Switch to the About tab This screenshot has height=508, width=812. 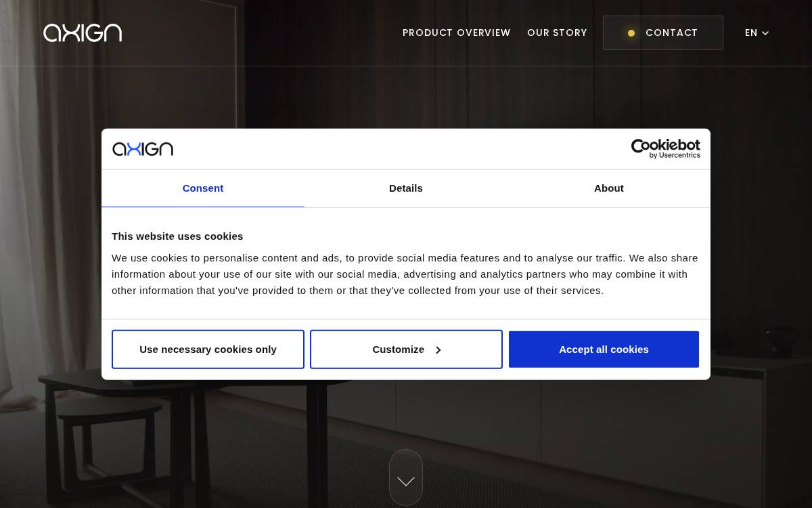tap(609, 188)
